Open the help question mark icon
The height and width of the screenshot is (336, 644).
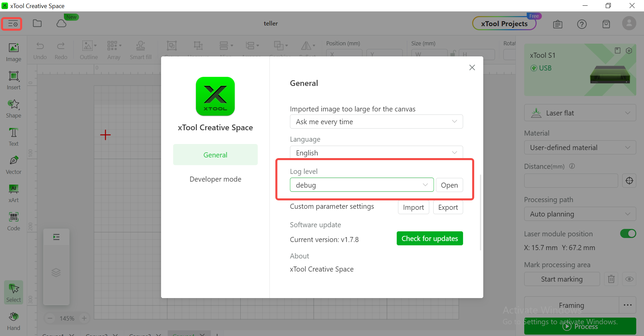(x=582, y=24)
